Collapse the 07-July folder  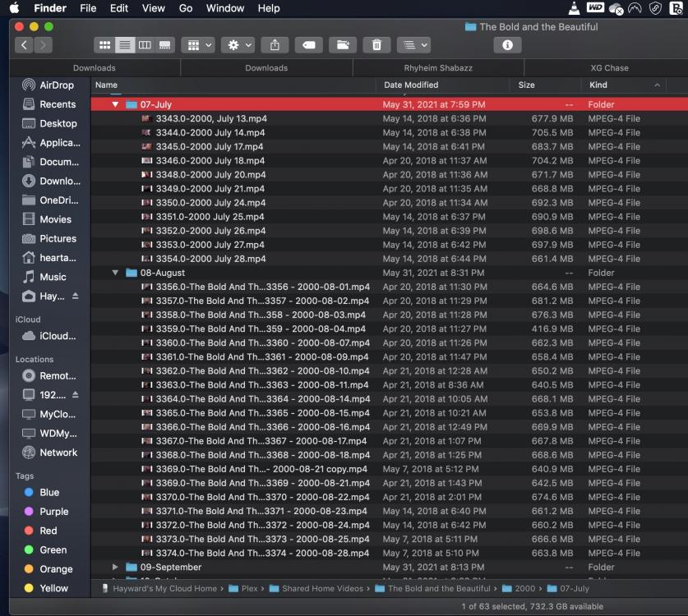(116, 105)
